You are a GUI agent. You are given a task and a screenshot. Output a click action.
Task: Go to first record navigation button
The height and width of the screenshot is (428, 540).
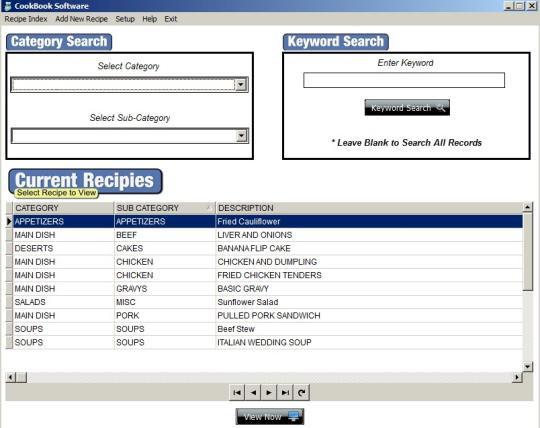point(237,393)
